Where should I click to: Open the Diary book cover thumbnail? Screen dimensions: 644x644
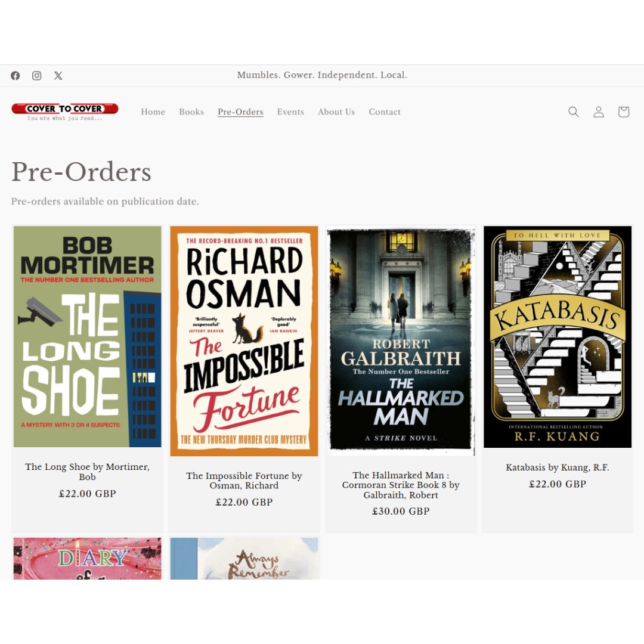point(88,559)
